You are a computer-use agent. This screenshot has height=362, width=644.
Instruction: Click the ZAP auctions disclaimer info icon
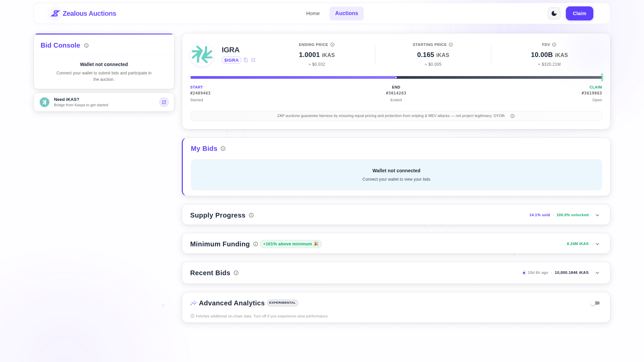[513, 116]
